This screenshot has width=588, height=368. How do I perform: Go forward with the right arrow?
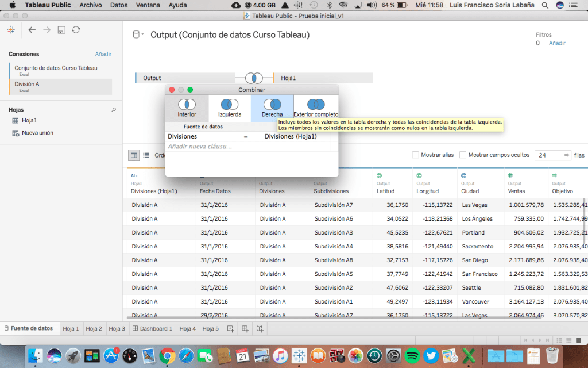coord(47,30)
